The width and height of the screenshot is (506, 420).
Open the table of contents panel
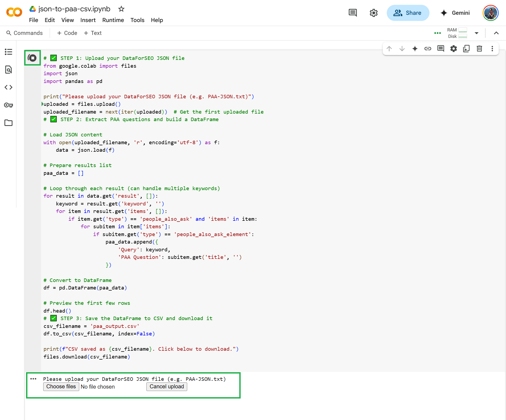click(9, 52)
